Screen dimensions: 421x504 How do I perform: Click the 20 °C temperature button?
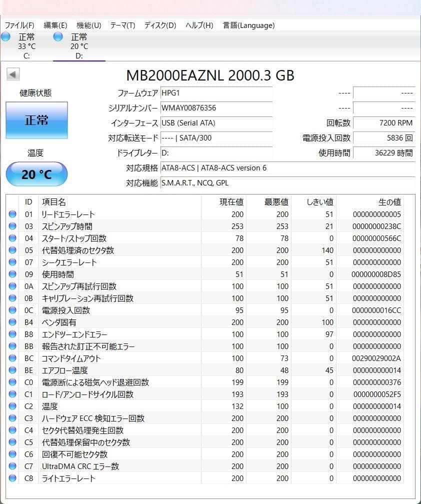coord(36,174)
